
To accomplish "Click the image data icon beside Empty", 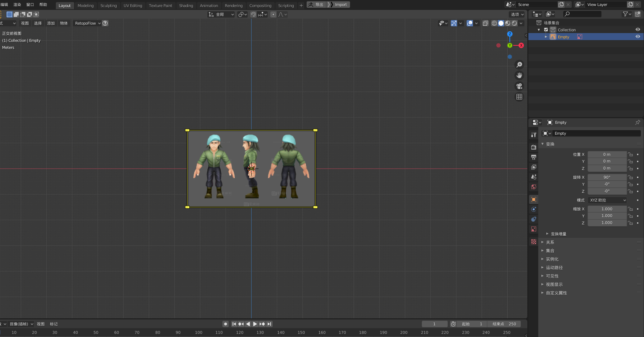I will pyautogui.click(x=580, y=37).
